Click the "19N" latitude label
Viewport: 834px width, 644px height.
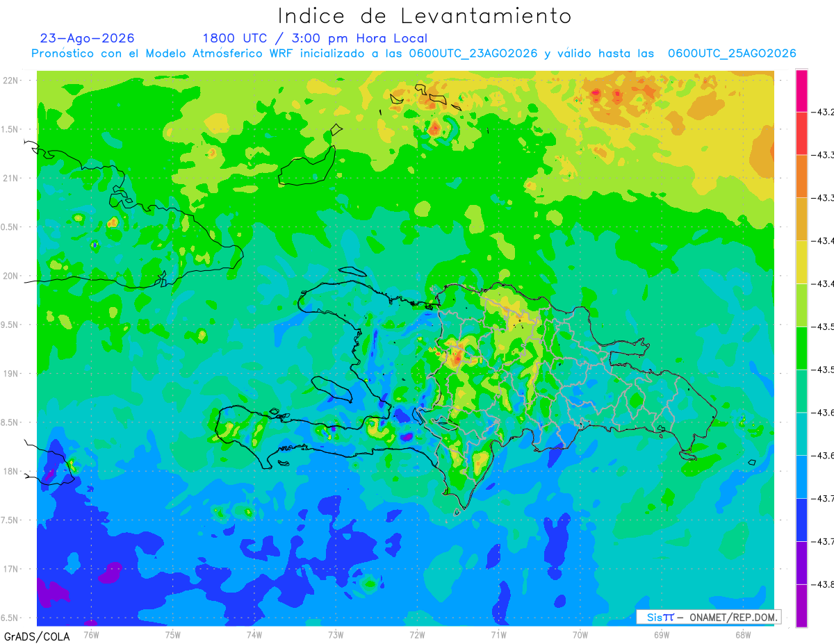(12, 374)
